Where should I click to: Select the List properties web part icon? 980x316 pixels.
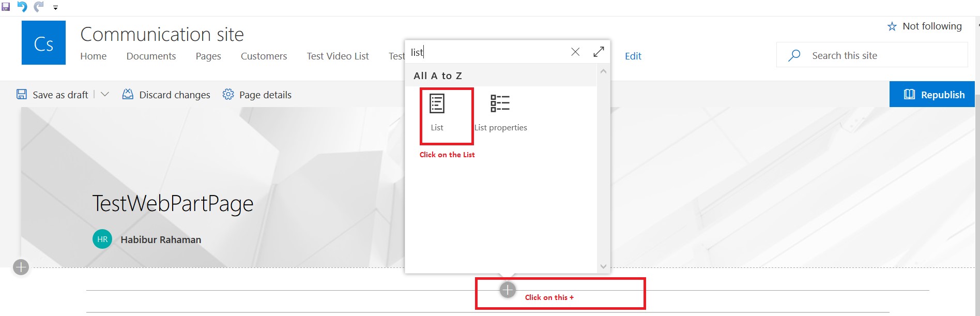(x=500, y=103)
